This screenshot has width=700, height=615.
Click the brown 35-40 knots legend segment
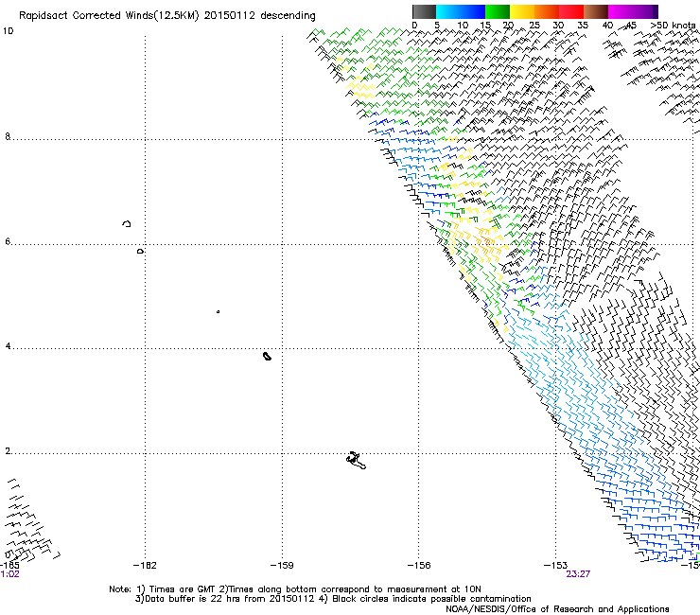coord(596,11)
